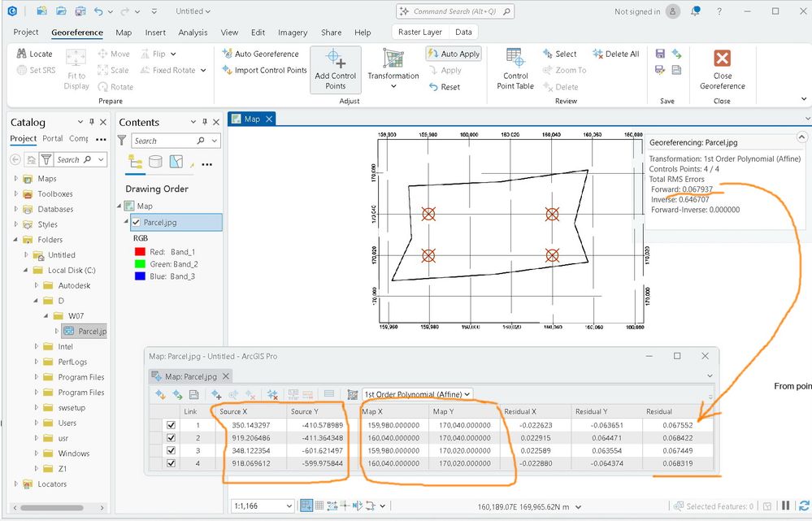Viewport: 812px width, 521px height.
Task: Click export control points icon in table toolbar
Action: 177,395
